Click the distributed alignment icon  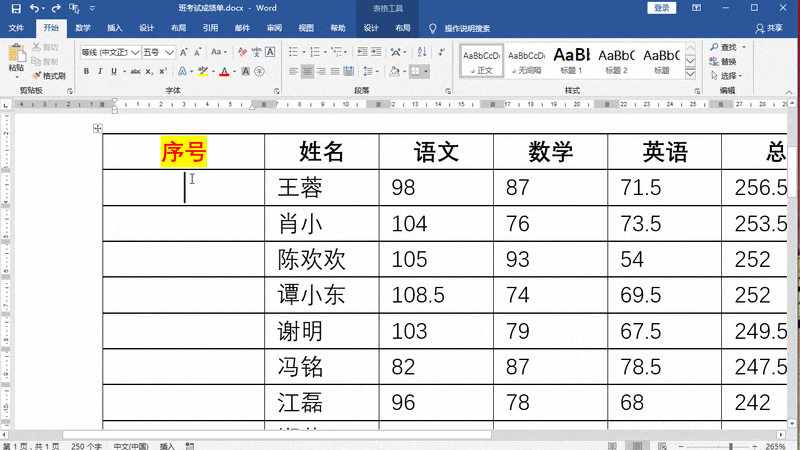coord(348,71)
